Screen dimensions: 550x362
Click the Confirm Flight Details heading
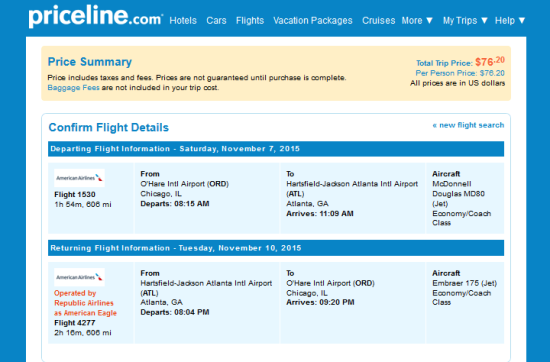point(108,127)
